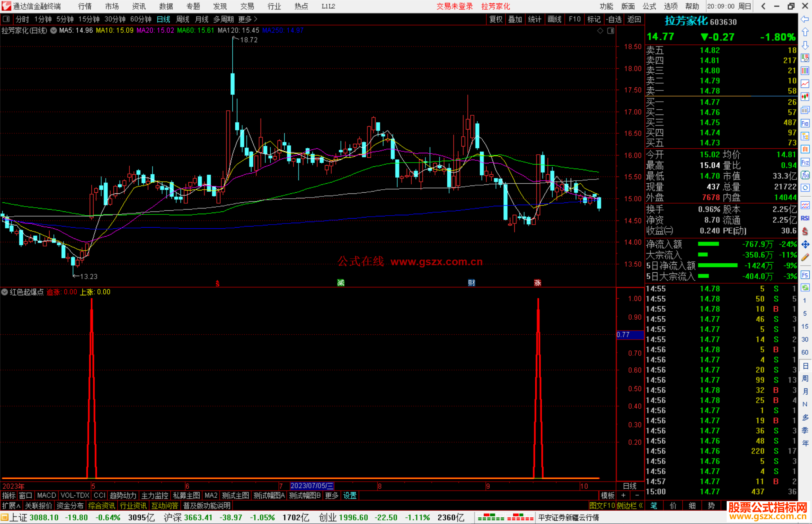The image size is (812, 524).
Task: Select the pencil drawing tool icon
Action: point(805,257)
